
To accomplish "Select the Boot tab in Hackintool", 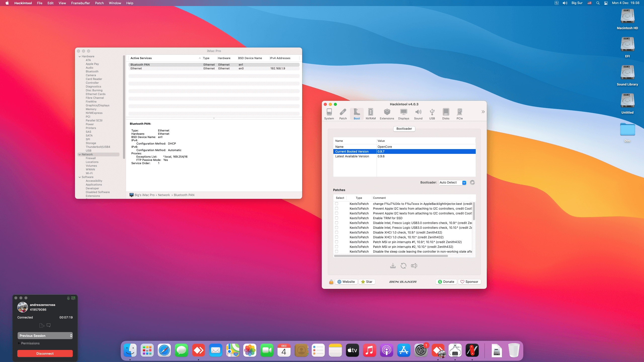I will click(357, 114).
